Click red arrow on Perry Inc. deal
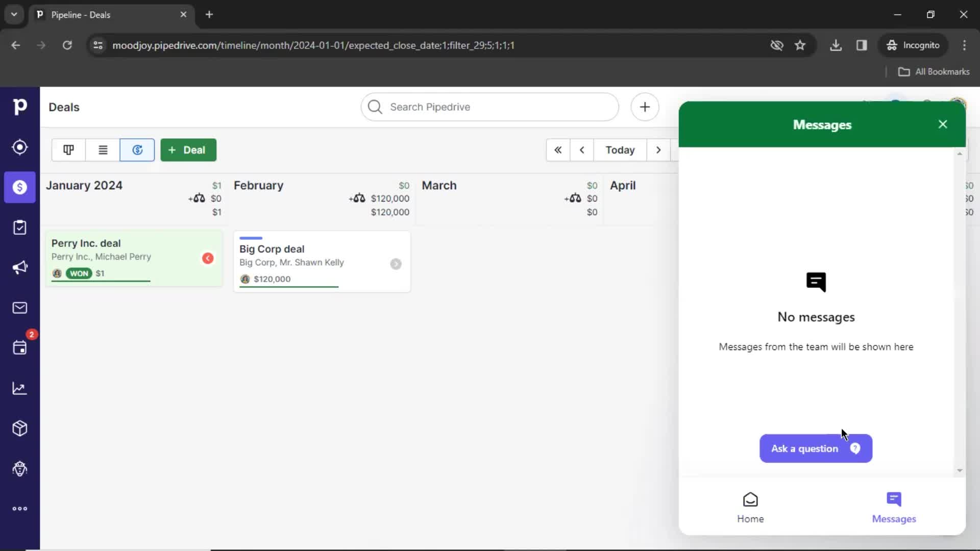 [x=208, y=259]
